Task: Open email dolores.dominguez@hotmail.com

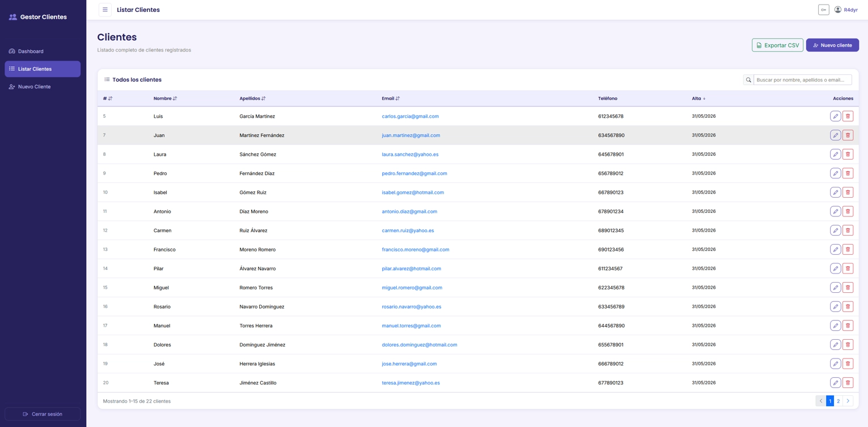Action: tap(420, 344)
